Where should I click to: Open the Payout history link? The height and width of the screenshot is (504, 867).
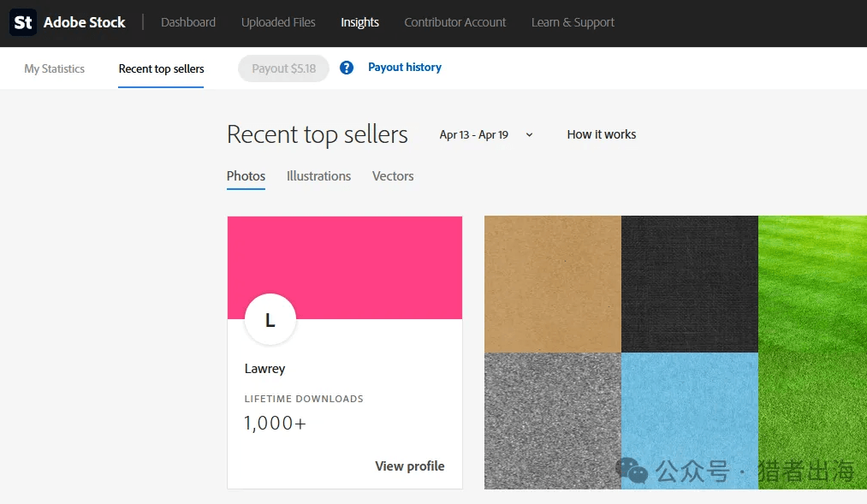click(x=405, y=68)
